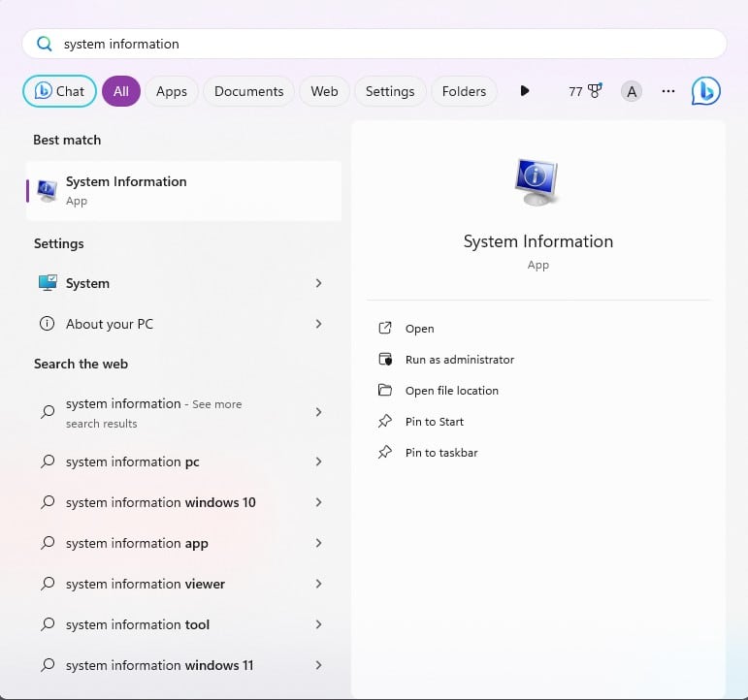Click the System settings monitor icon

(48, 283)
